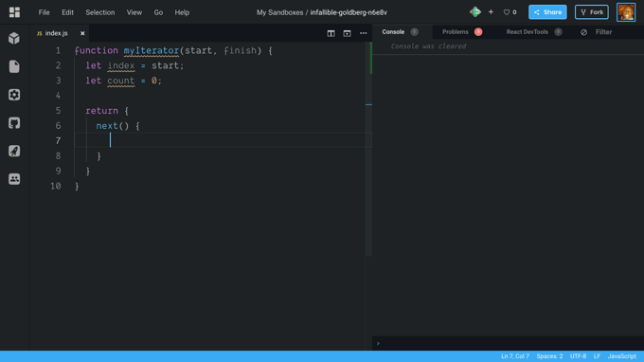644x362 pixels.
Task: Change language mode via JavaScript status item
Action: tap(622, 356)
